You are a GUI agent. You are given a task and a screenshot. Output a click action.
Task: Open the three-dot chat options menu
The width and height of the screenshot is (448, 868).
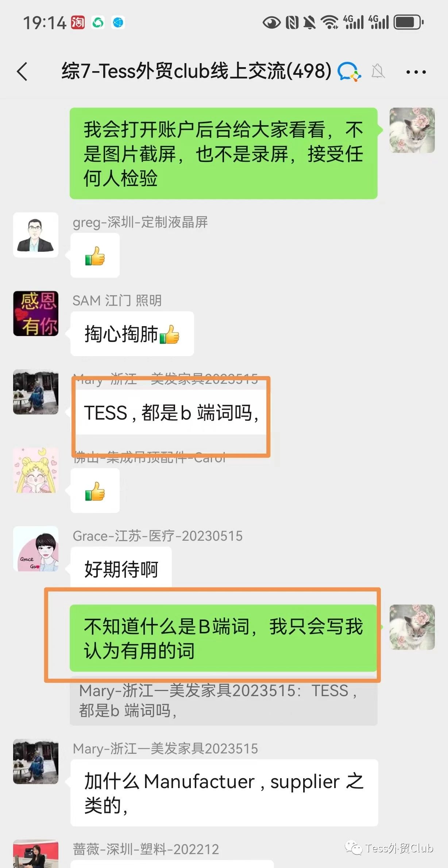coord(416,72)
